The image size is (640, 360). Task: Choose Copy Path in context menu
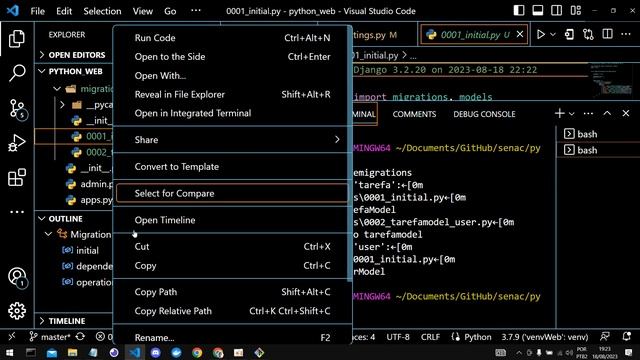tap(232, 292)
